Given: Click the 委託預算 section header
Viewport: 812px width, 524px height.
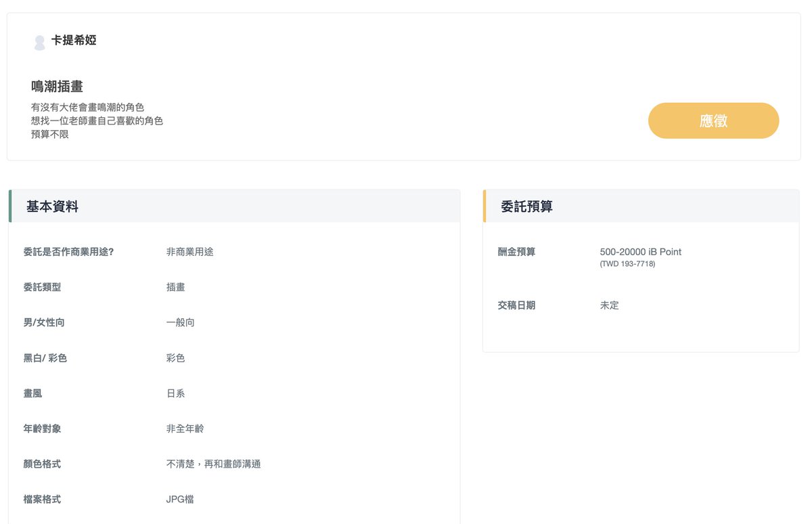Looking at the screenshot, I should 641,206.
